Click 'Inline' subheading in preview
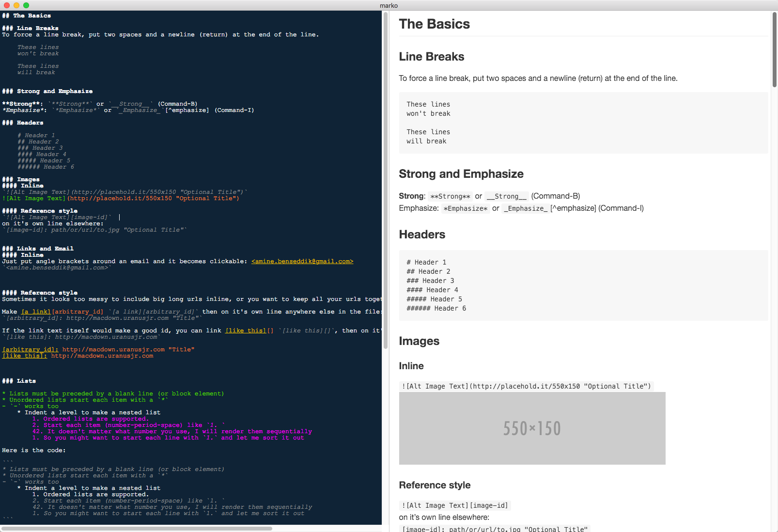Screen dimensions: 778x532 (411, 366)
